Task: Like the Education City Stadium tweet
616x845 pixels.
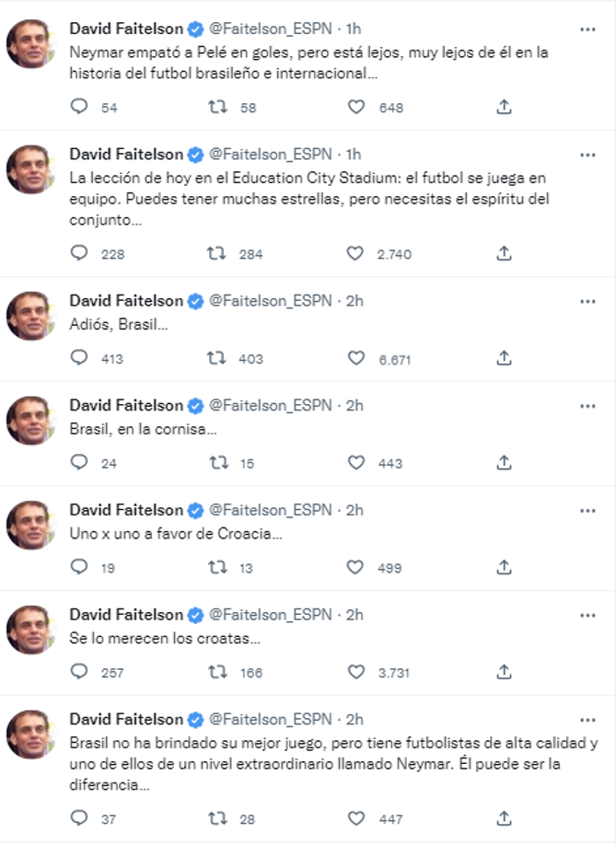Action: [355, 254]
